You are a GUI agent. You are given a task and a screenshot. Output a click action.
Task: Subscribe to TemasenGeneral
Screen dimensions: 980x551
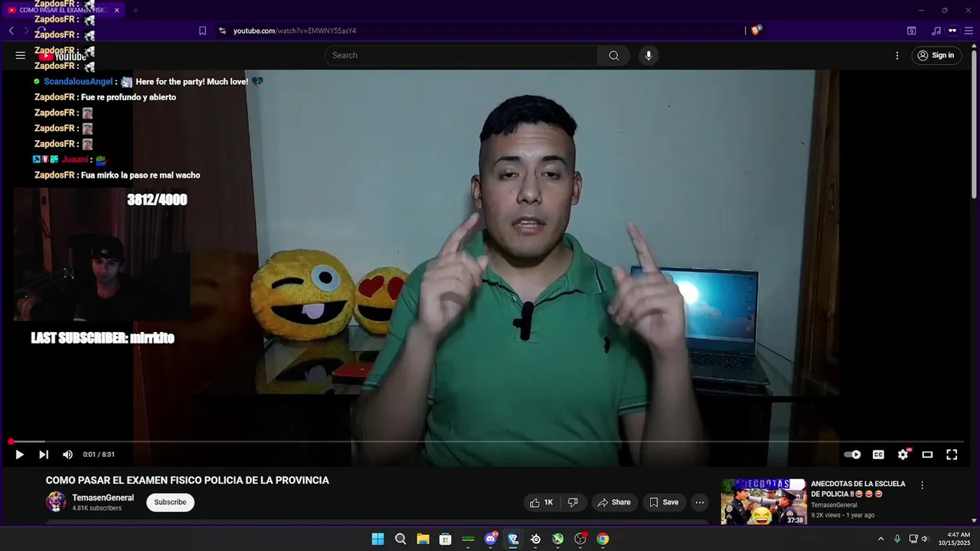pos(170,502)
